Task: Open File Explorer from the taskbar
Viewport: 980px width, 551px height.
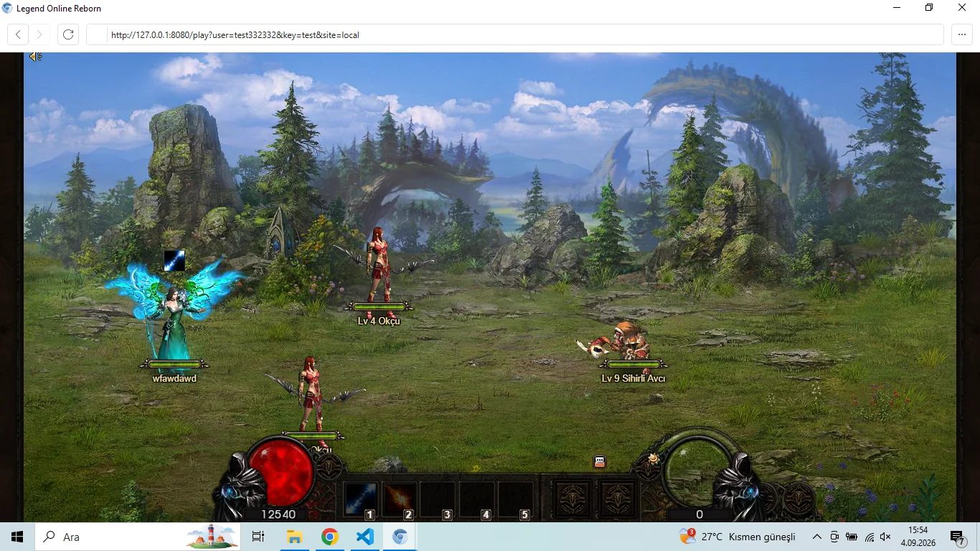Action: (x=294, y=537)
